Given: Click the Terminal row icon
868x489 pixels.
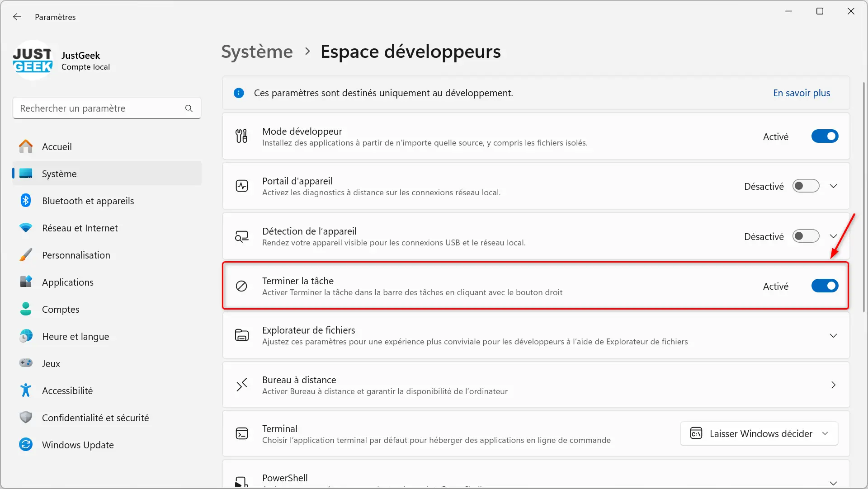Looking at the screenshot, I should [x=242, y=434].
